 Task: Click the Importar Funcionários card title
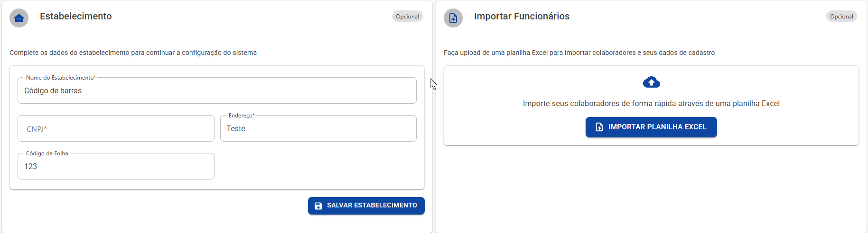(x=522, y=16)
